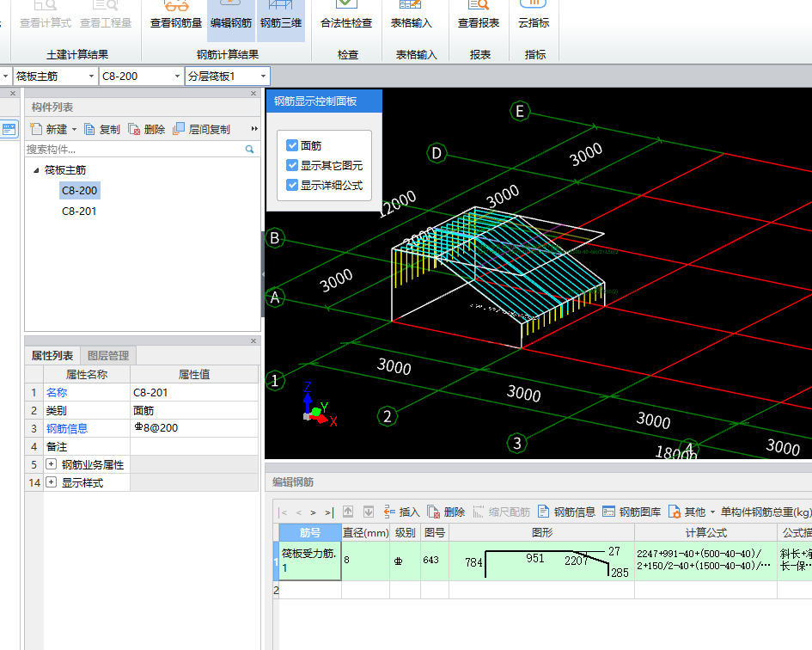Open C8-200 component dropdown
812x650 pixels.
[x=177, y=77]
